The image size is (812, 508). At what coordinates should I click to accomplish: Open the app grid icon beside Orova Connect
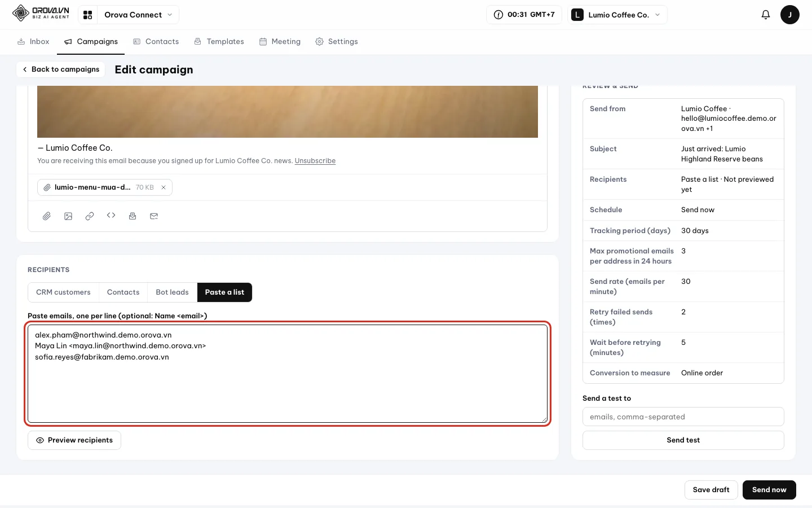[x=87, y=15]
